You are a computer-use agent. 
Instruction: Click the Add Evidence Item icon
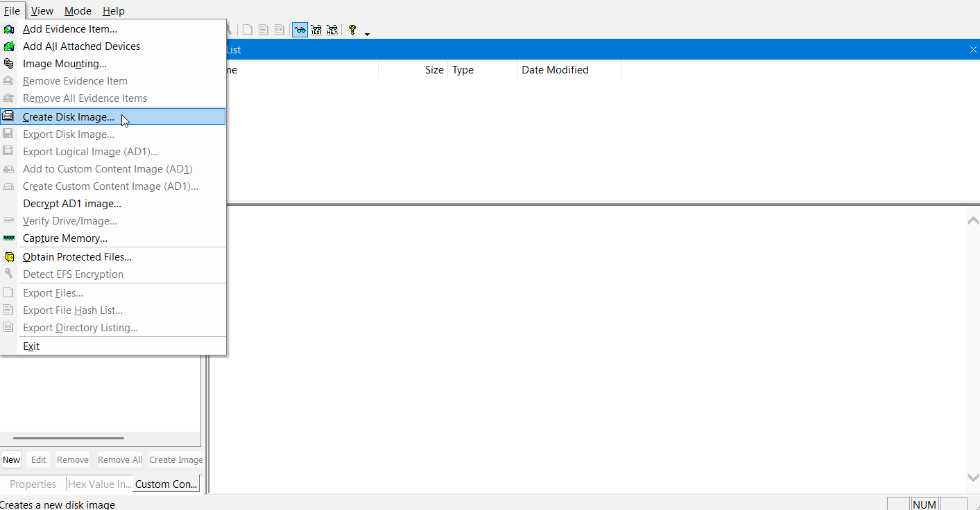tap(9, 29)
